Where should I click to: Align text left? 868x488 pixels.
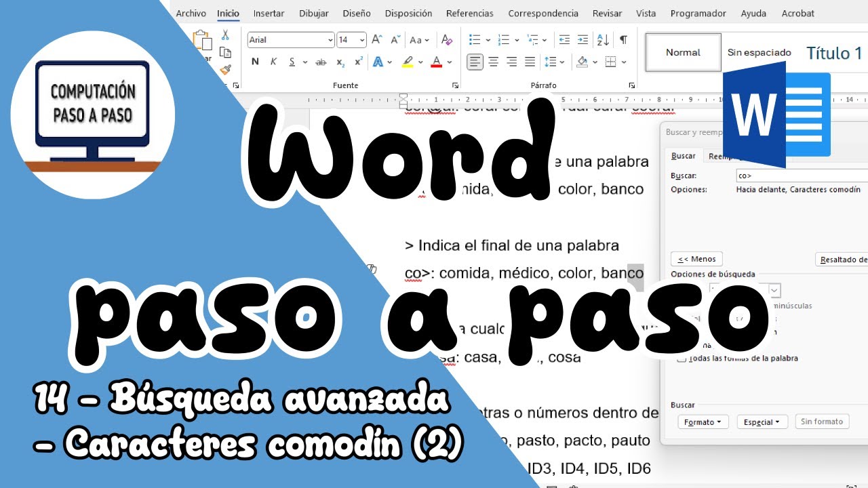tap(475, 62)
